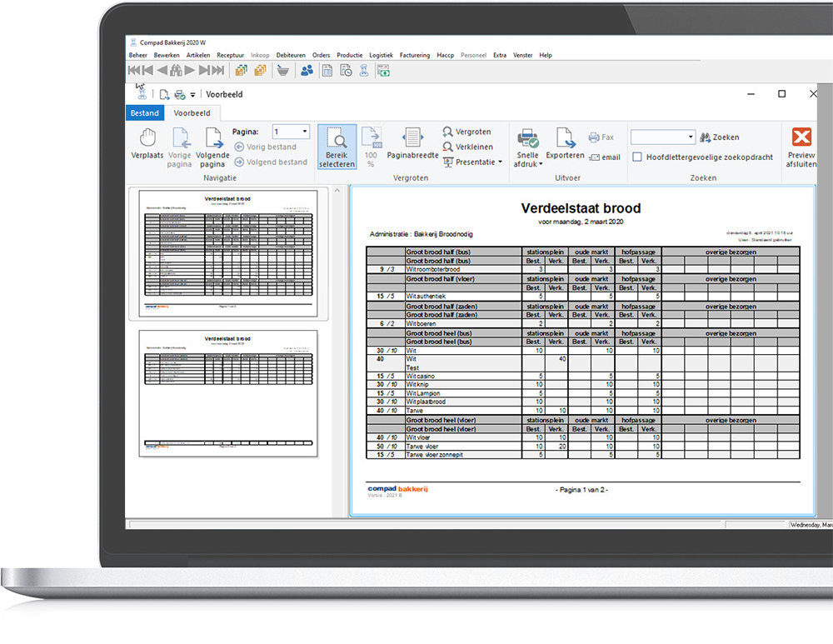Send the preview by email
Screen dimensions: 833x644
(605, 157)
